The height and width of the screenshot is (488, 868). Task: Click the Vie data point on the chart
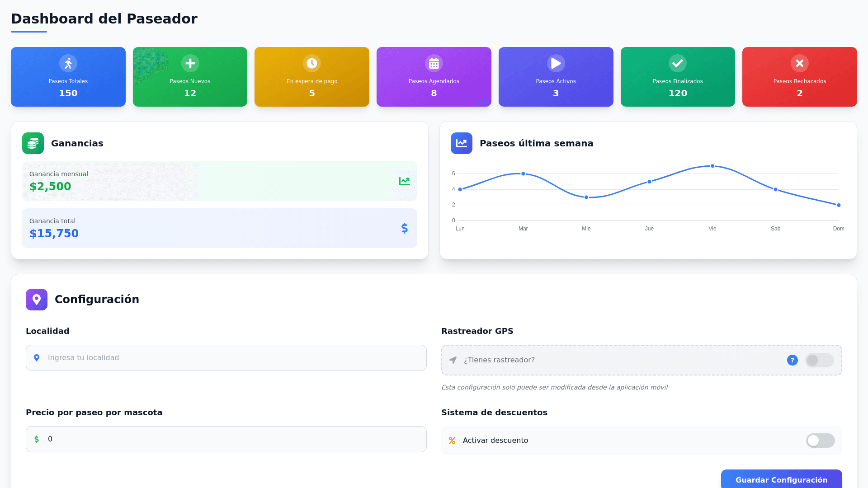[712, 166]
